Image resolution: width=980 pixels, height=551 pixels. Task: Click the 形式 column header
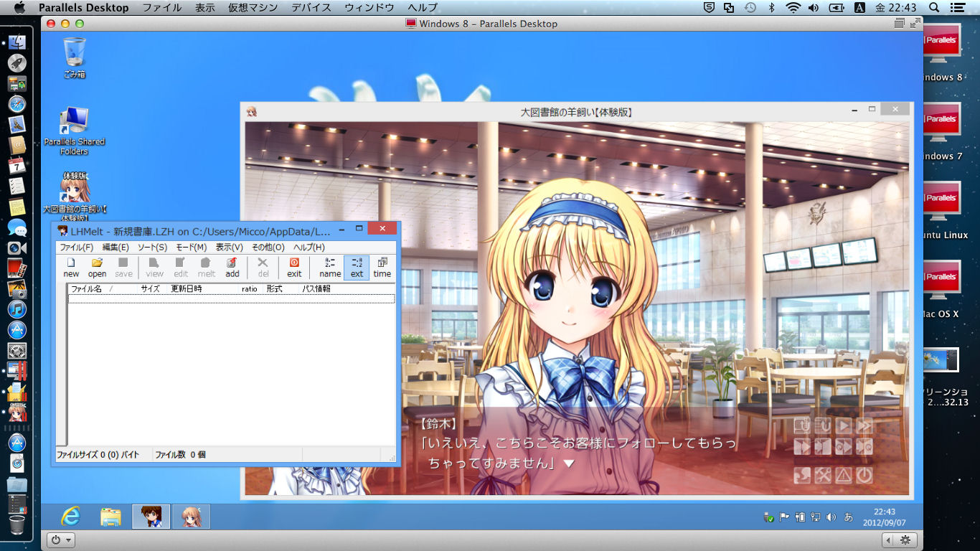pos(281,288)
